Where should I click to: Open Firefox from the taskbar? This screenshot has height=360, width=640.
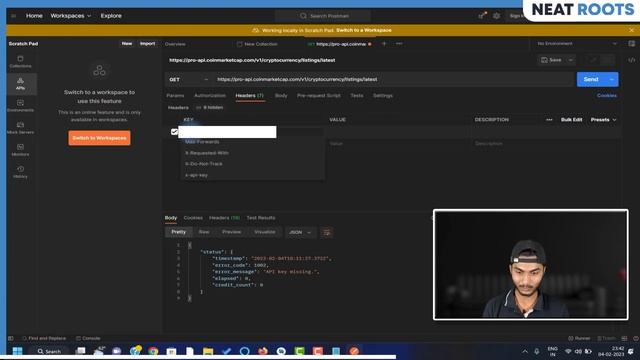pos(263,351)
